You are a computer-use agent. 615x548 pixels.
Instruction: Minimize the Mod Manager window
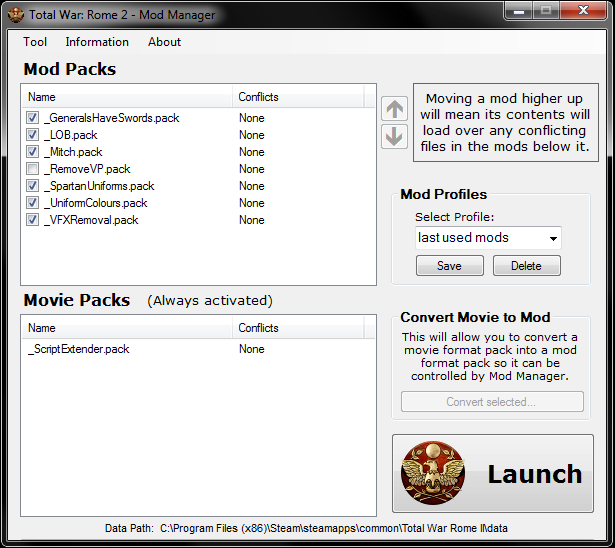(x=519, y=11)
